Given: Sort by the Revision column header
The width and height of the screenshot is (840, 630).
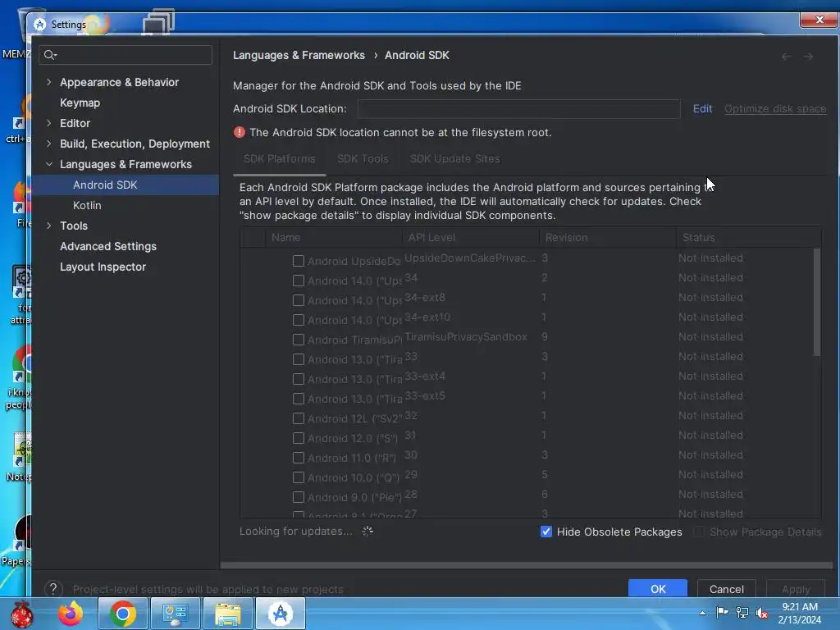Looking at the screenshot, I should tap(608, 237).
